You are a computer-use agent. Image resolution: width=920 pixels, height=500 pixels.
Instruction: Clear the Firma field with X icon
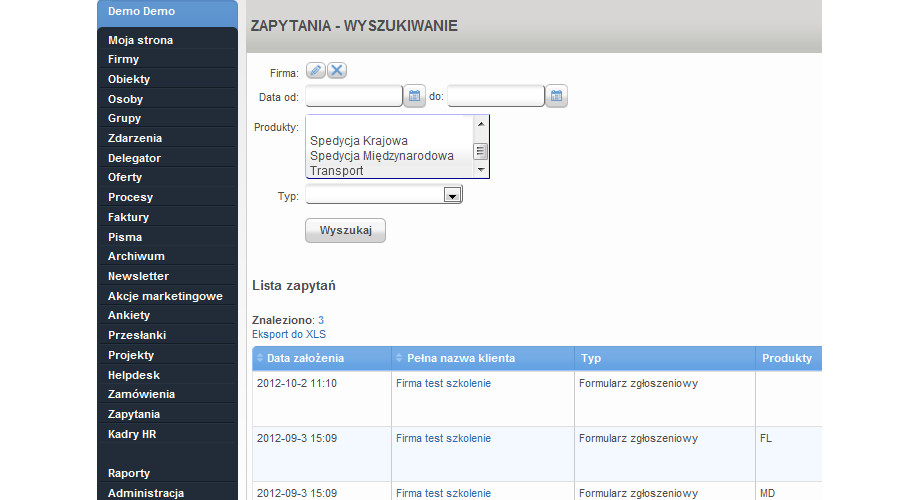point(337,70)
